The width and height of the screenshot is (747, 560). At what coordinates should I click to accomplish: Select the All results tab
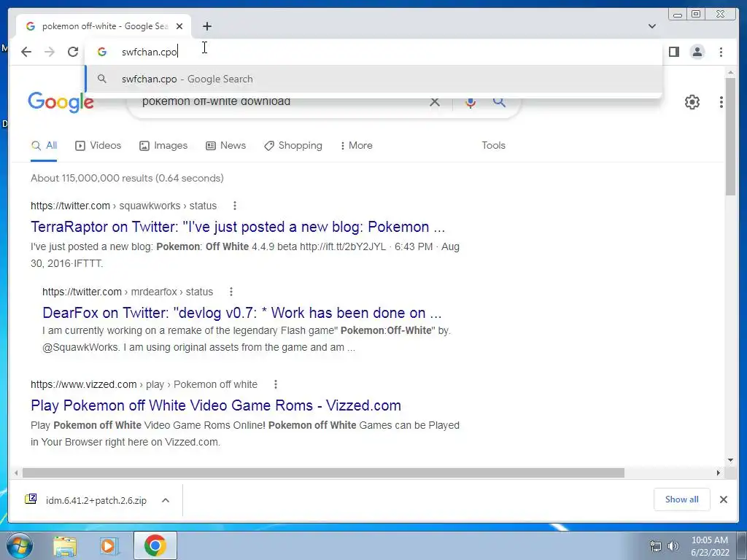(x=44, y=146)
